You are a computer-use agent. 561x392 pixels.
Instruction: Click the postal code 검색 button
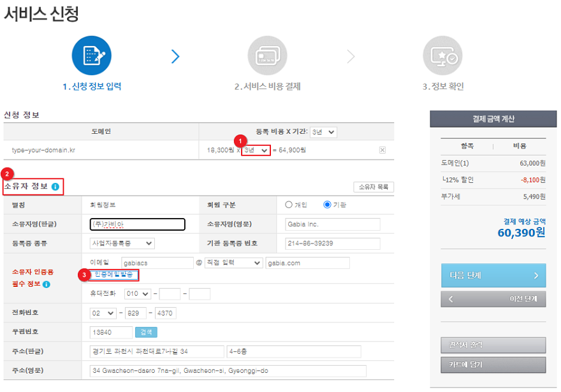(147, 332)
